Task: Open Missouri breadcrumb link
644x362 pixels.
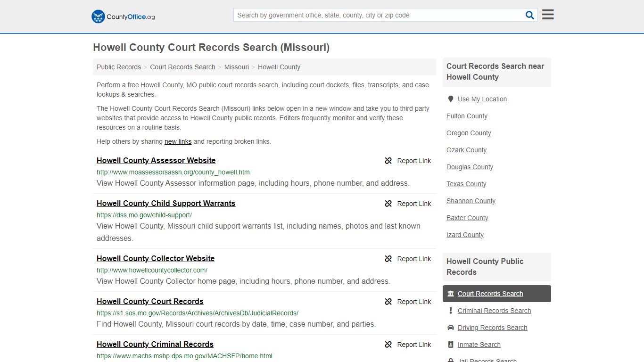Action: 237,67
